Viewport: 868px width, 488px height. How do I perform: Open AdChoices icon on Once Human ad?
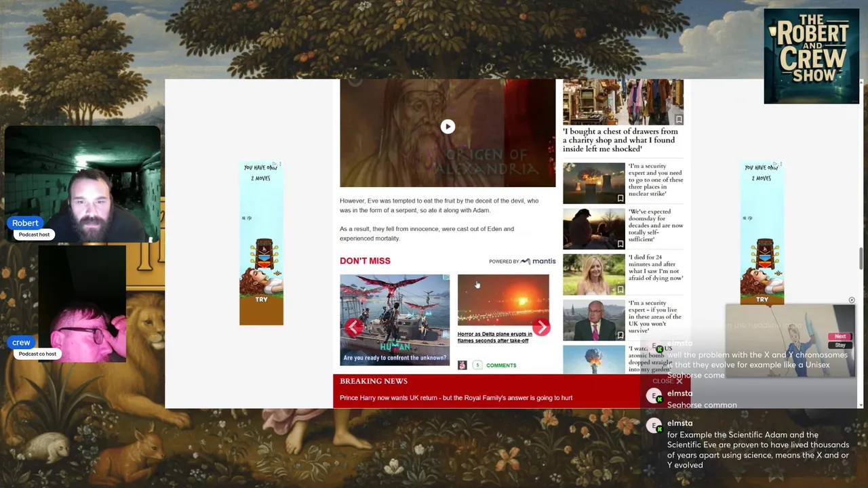click(446, 278)
